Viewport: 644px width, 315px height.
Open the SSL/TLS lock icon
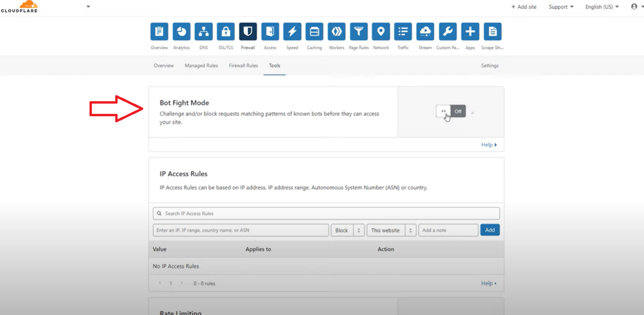226,31
